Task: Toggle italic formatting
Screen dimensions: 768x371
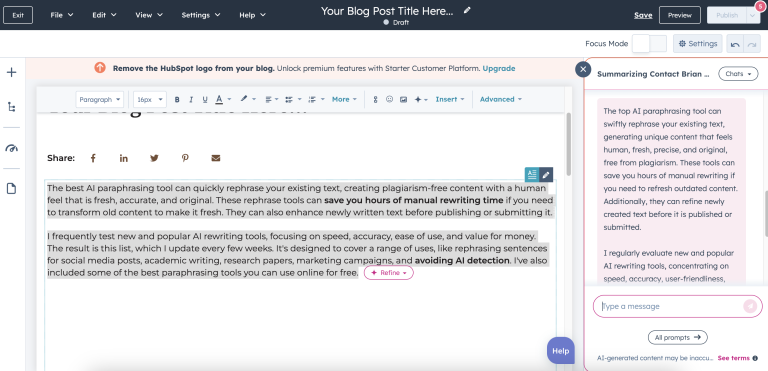Action: tap(191, 99)
